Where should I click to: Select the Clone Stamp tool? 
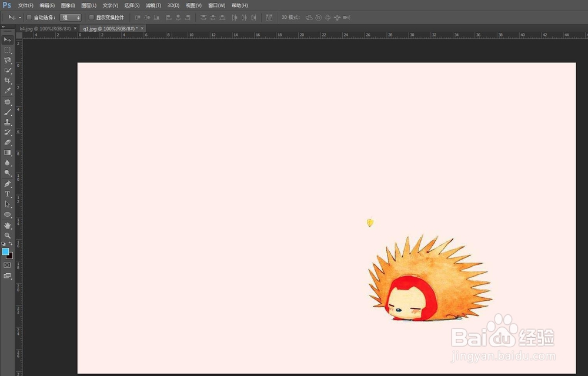(x=7, y=122)
